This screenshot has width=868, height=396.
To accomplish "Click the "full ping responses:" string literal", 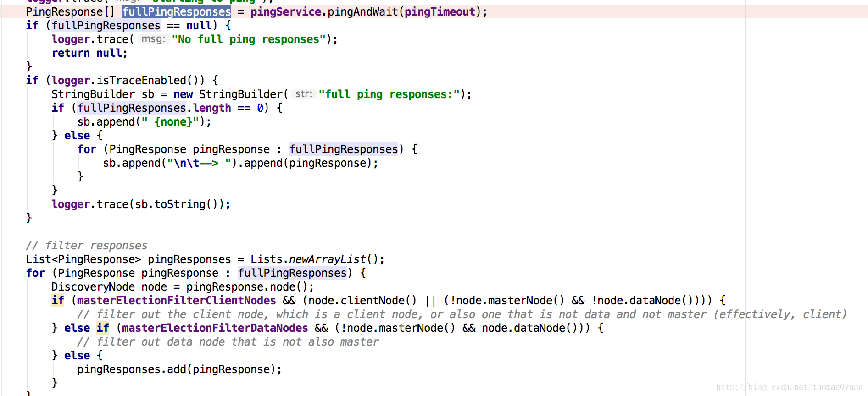I will pyautogui.click(x=389, y=94).
